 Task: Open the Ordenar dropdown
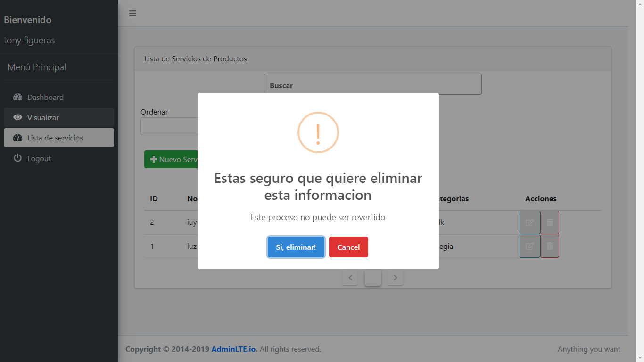[170, 126]
